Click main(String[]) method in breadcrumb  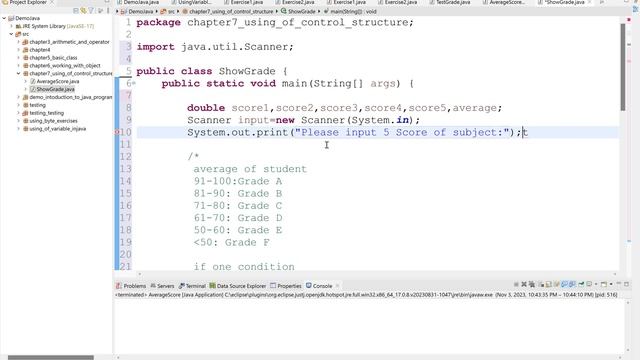coord(353,11)
